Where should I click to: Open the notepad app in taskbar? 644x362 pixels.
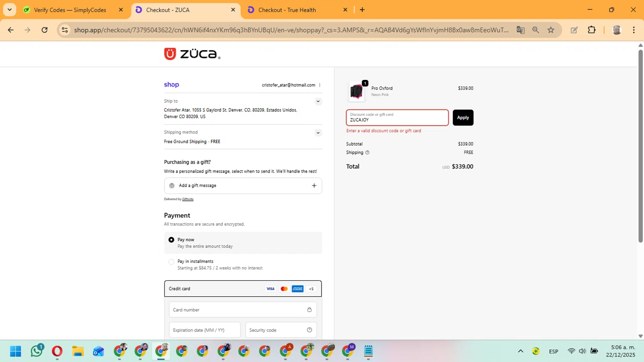(368, 351)
